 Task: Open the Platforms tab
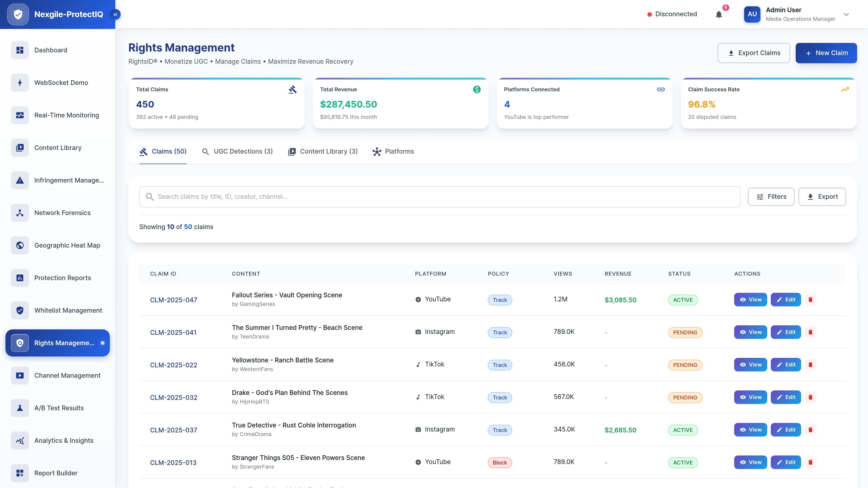393,151
